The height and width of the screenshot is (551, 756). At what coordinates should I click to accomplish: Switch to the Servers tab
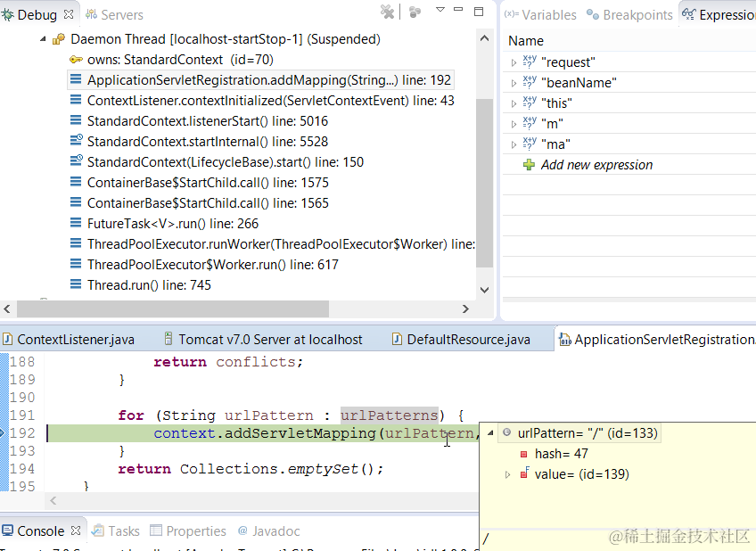coord(115,15)
